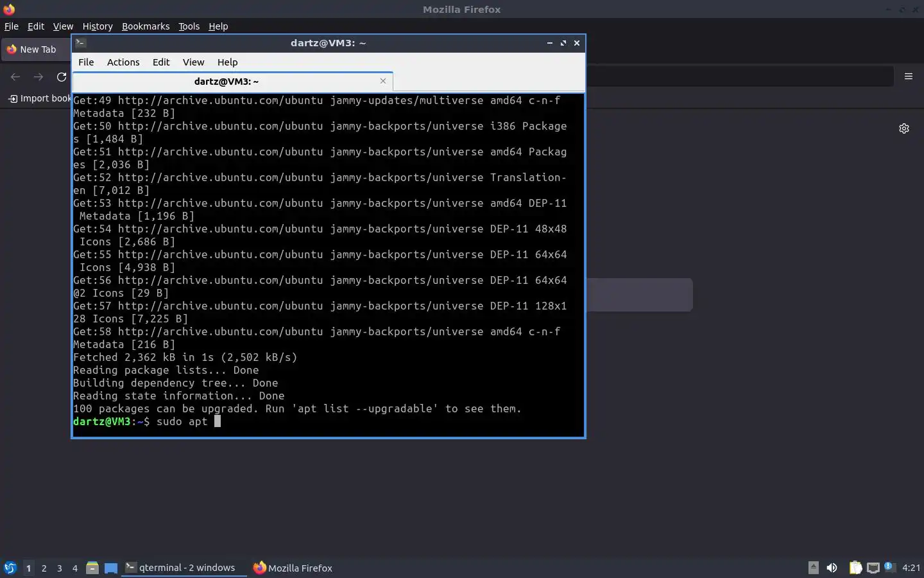The width and height of the screenshot is (924, 578).
Task: Open the terminal's Edit menu
Action: pos(161,62)
